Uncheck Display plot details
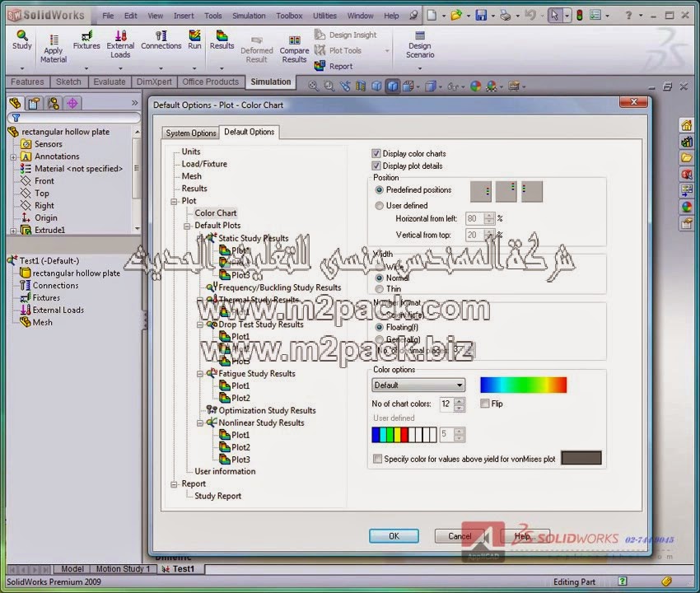700x593 pixels. tap(376, 166)
